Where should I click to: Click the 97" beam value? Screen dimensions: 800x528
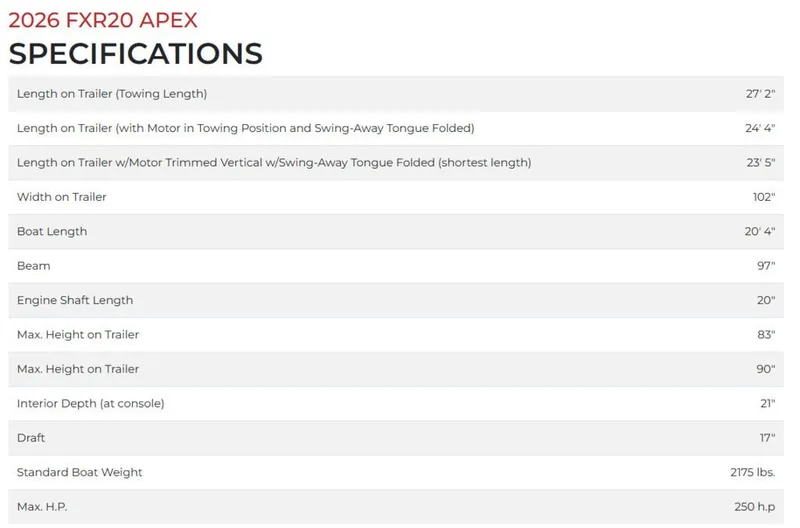[766, 266]
